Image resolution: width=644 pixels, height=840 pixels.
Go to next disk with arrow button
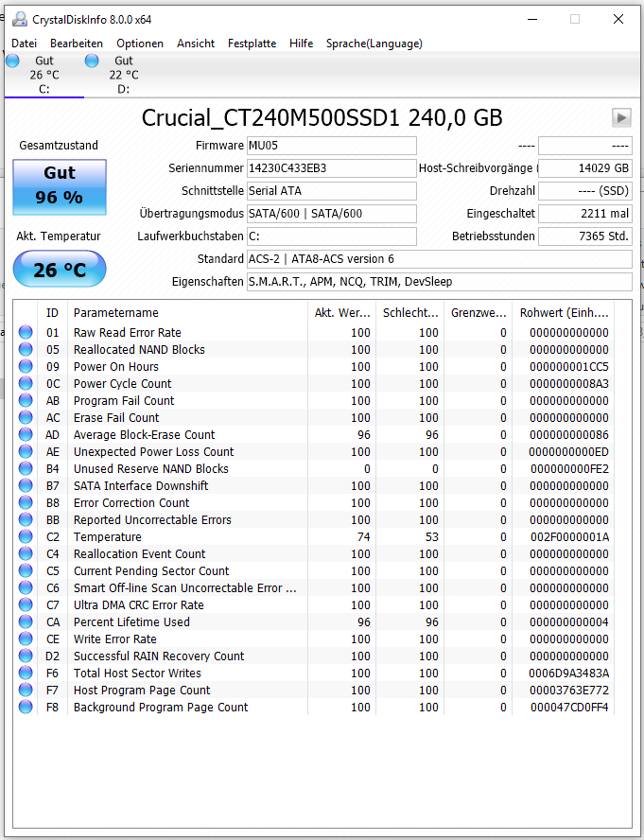click(x=621, y=117)
